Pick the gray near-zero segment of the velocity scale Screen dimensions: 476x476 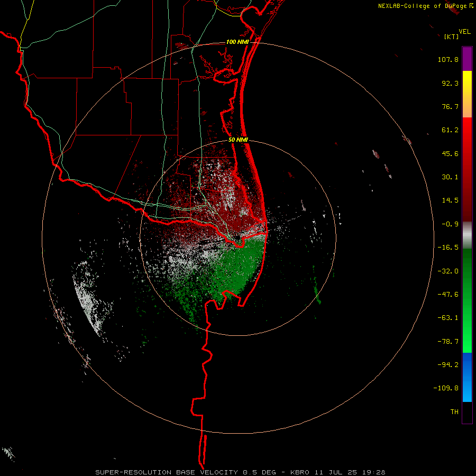pyautogui.click(x=467, y=235)
